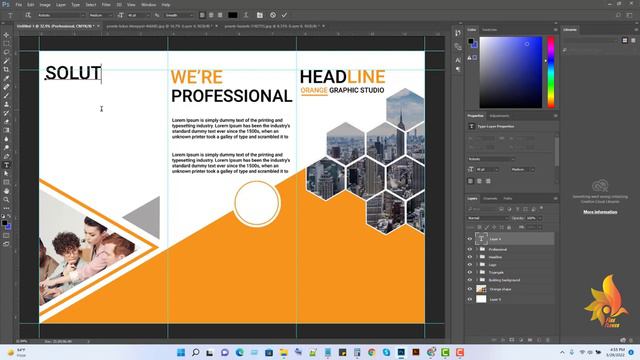Screen dimensions: 640x360
Task: Select the Gradient tool
Action: (6, 130)
